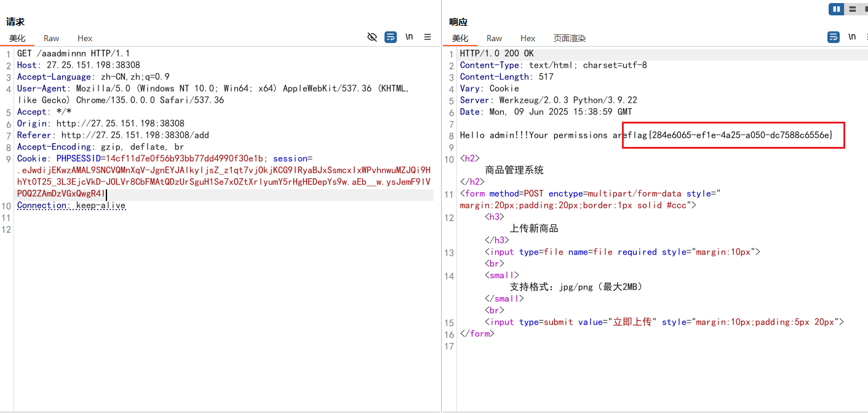This screenshot has height=413, width=868.
Task: Click session cookie value text
Action: click(x=224, y=182)
